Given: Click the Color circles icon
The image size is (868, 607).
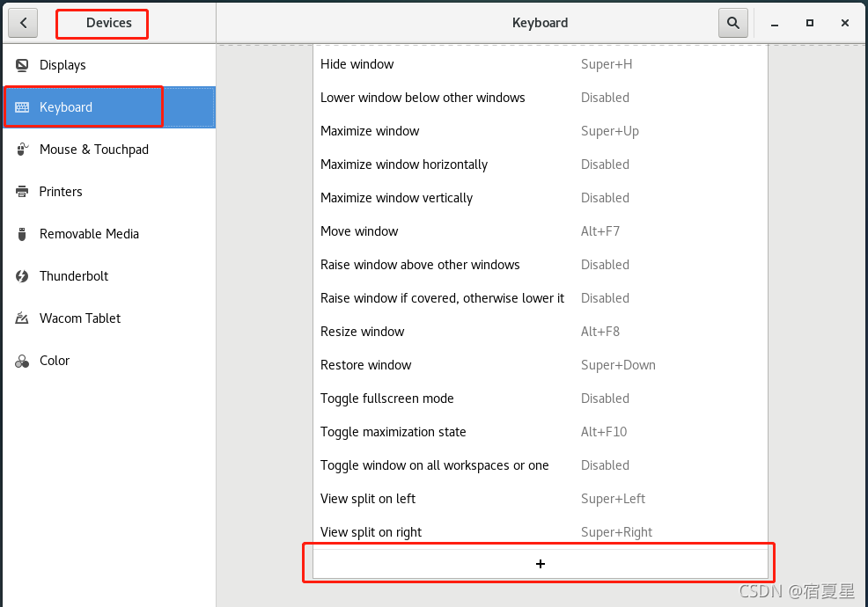Looking at the screenshot, I should (x=22, y=361).
